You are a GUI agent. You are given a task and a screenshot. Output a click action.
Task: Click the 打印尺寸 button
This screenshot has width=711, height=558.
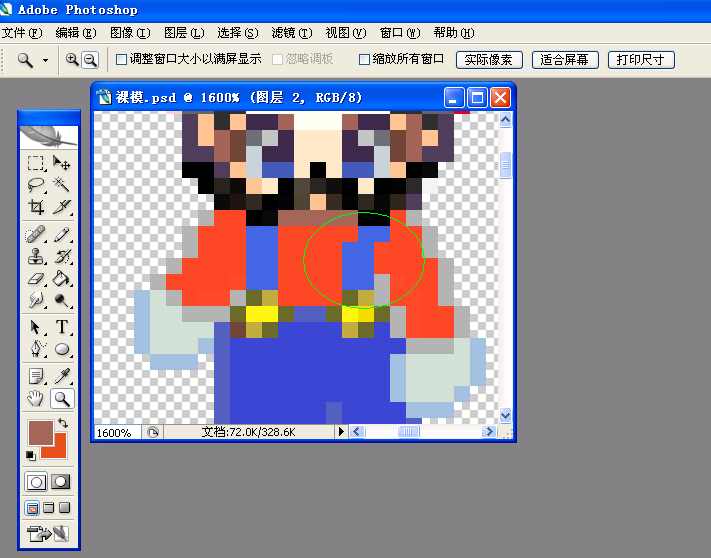641,60
